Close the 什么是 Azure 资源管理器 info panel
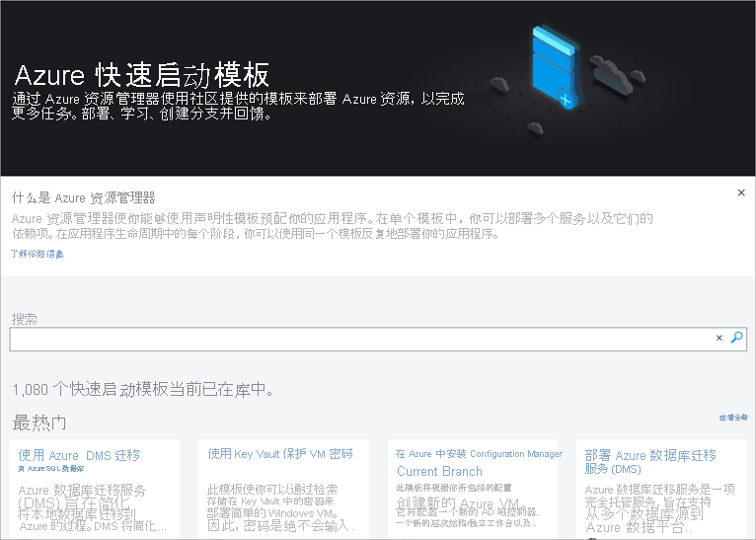Screen dimensions: 756x540 click(741, 193)
